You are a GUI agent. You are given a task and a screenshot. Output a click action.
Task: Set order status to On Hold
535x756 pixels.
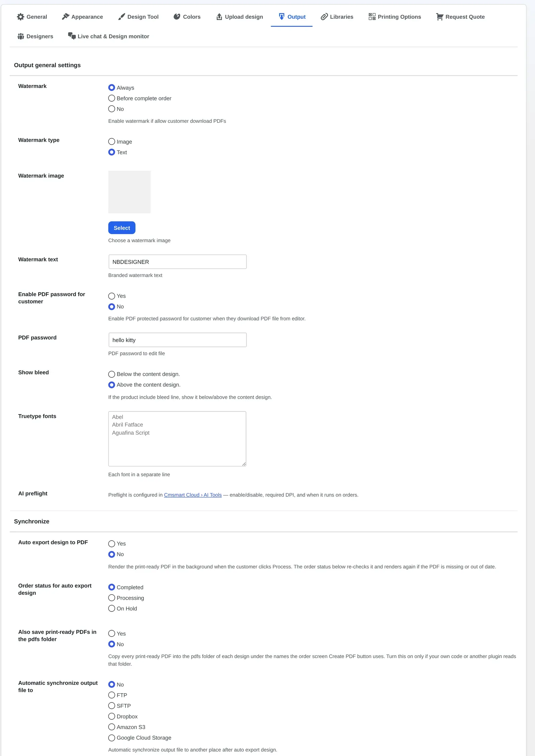click(112, 608)
